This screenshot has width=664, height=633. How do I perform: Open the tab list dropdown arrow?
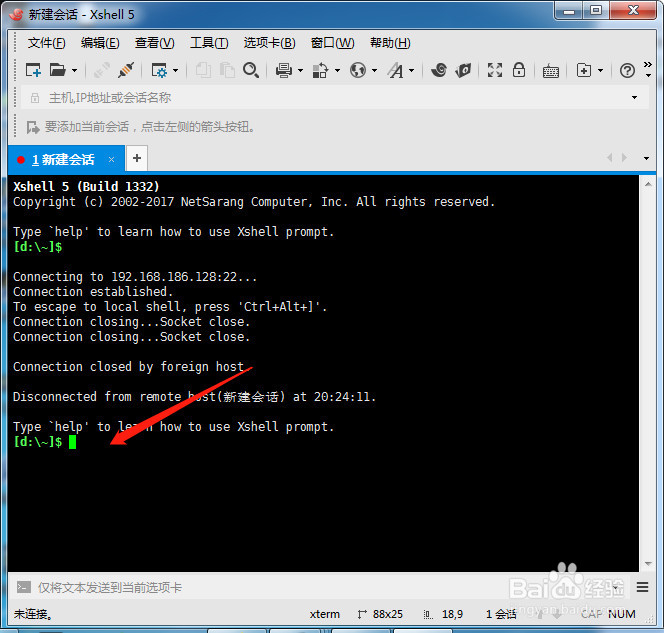tap(646, 158)
